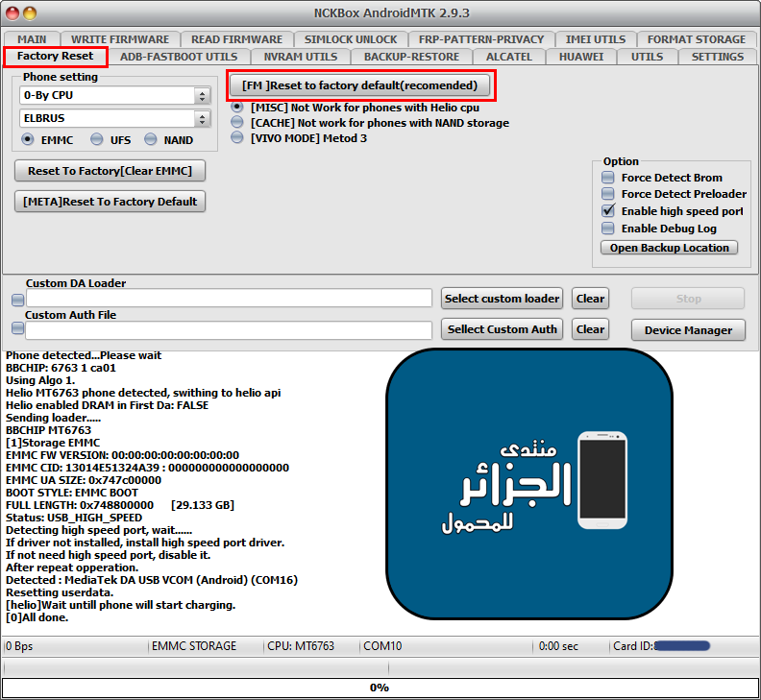
Task: Enable Force Detect Brom option
Action: click(x=607, y=178)
